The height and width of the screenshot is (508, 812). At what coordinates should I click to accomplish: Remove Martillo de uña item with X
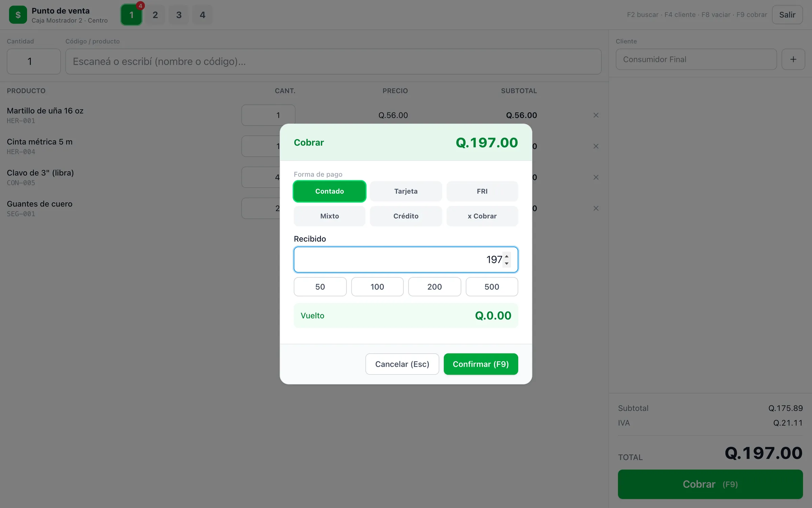(596, 115)
